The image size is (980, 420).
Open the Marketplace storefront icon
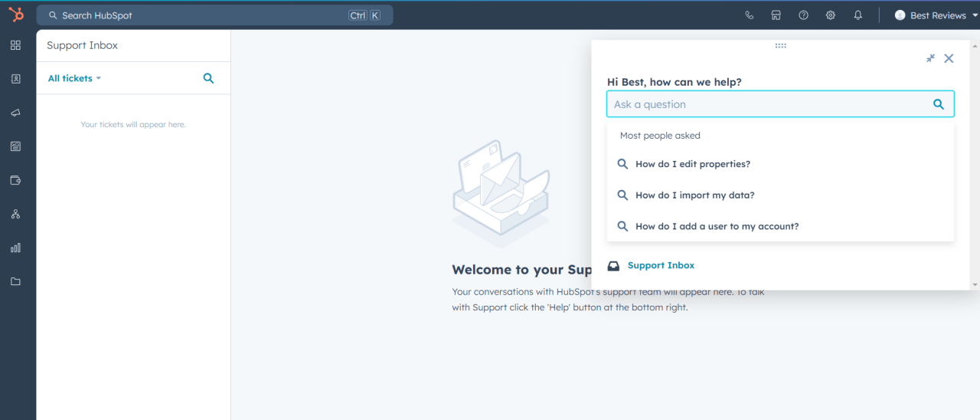coord(776,15)
